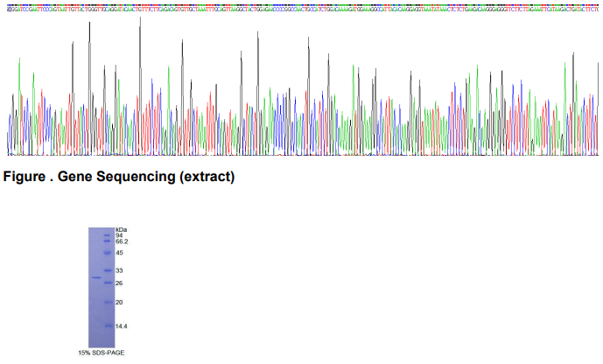Click the 66.2 kDa marker label
Image resolution: width=603 pixels, height=364 pixels.
tap(122, 241)
